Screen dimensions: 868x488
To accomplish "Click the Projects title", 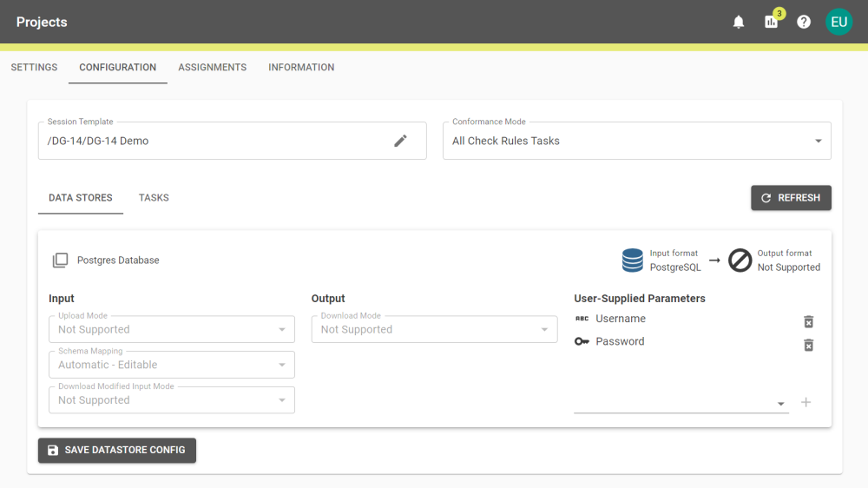I will point(42,23).
